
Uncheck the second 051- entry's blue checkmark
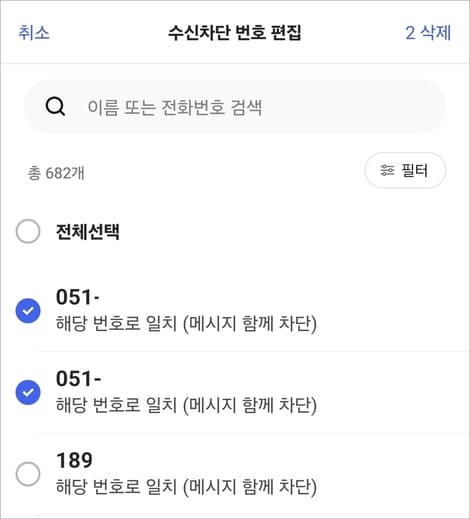coord(28,392)
